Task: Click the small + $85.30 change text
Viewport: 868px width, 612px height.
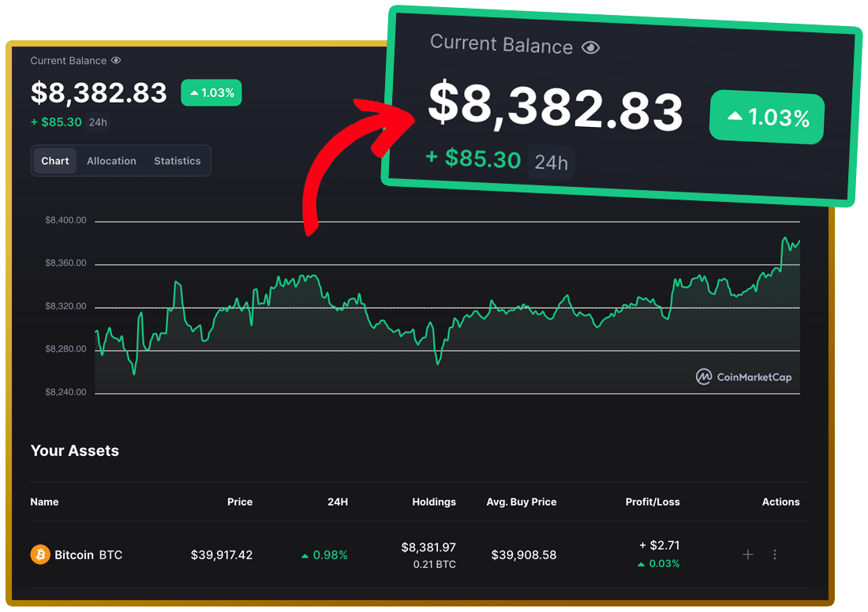Action: point(56,122)
